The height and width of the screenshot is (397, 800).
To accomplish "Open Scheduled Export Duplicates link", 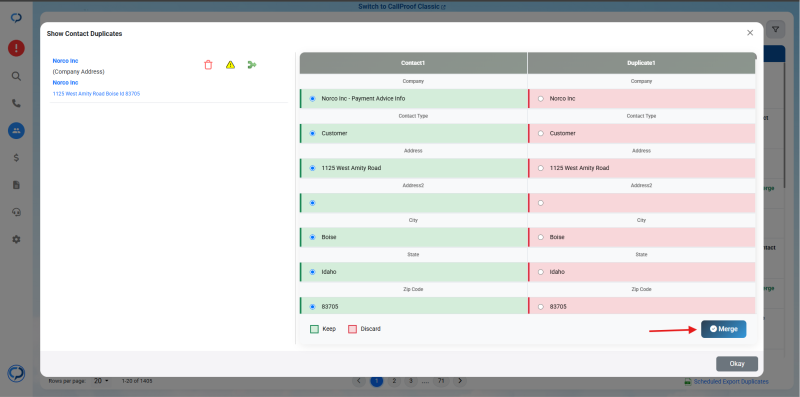I will coord(727,381).
